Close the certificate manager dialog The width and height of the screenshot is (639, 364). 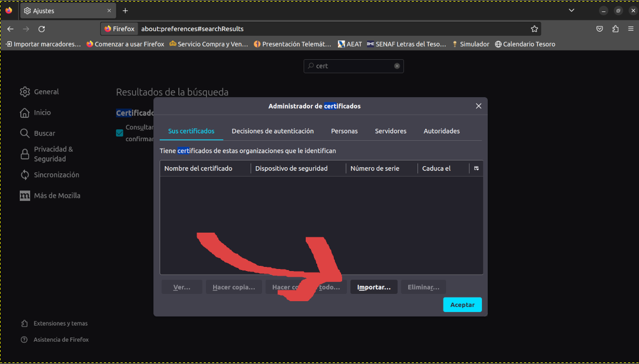pyautogui.click(x=478, y=106)
